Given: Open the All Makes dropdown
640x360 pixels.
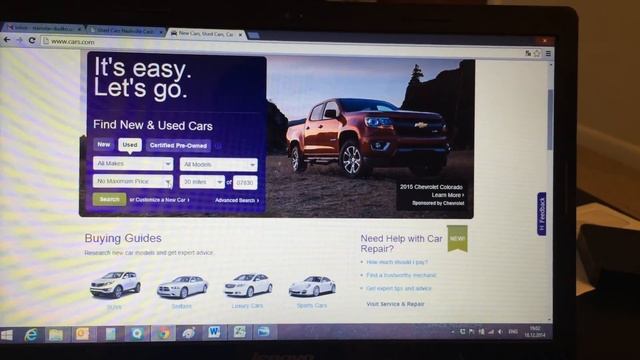Looking at the screenshot, I should [x=133, y=164].
